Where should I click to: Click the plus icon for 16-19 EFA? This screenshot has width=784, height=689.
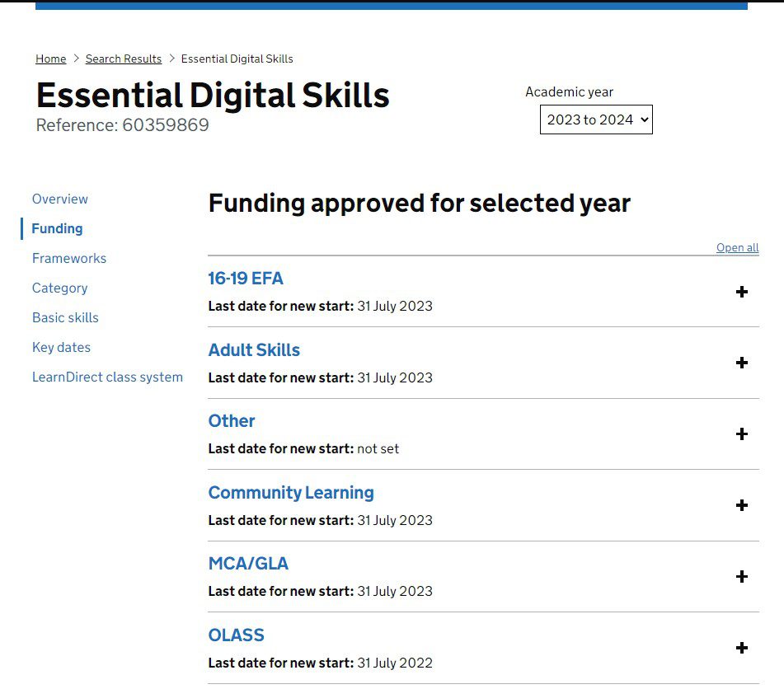(x=741, y=292)
